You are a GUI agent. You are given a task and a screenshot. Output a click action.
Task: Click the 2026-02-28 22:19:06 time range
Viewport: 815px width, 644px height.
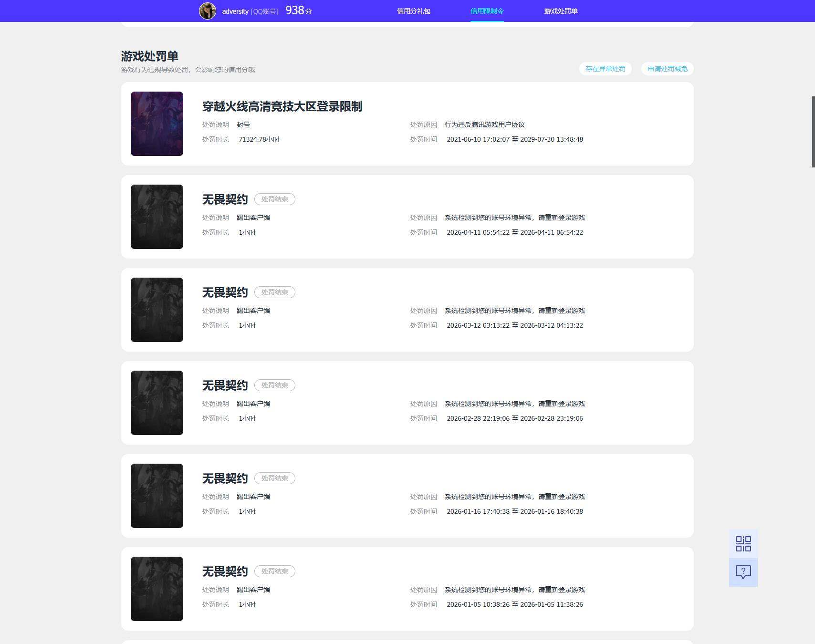(x=515, y=418)
